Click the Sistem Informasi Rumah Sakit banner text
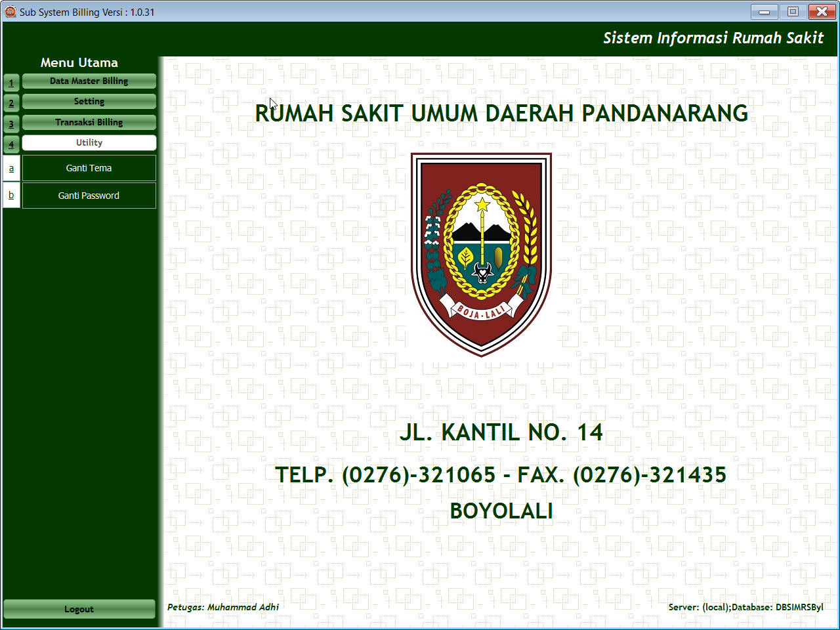840x630 pixels. click(713, 38)
